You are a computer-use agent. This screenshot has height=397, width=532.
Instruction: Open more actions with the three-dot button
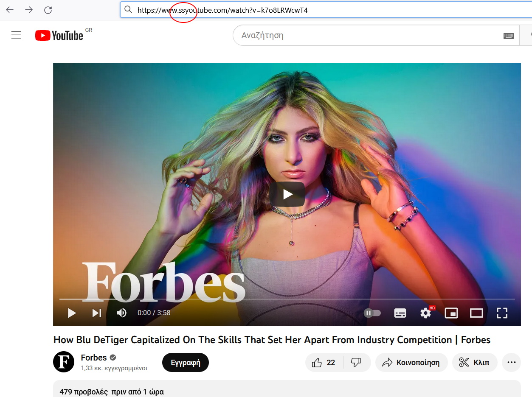tap(511, 362)
